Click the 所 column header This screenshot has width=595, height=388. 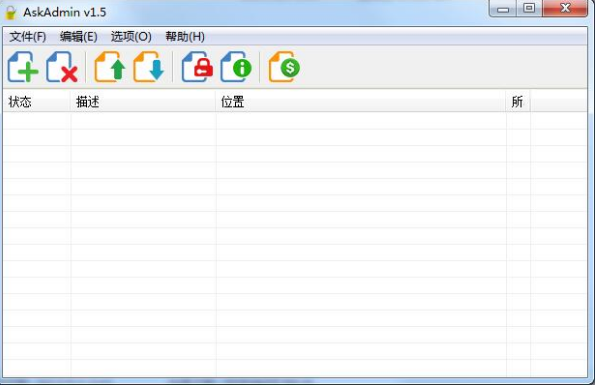(x=518, y=102)
